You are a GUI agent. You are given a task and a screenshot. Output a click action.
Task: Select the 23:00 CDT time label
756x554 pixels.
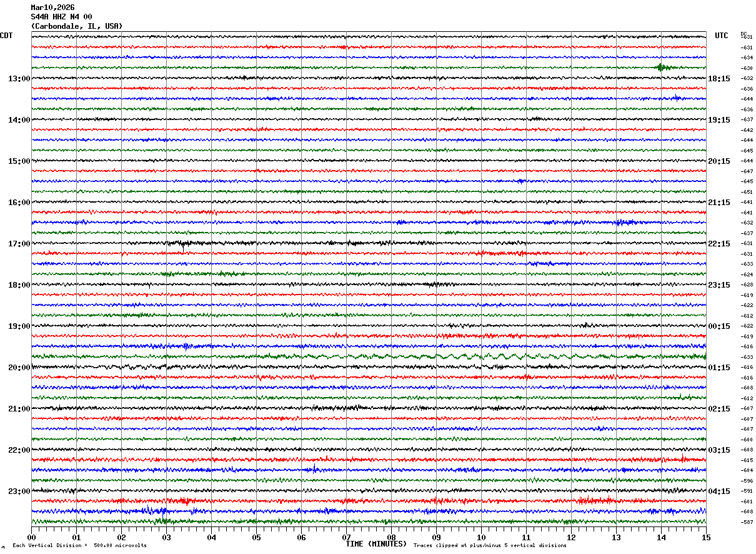19,491
